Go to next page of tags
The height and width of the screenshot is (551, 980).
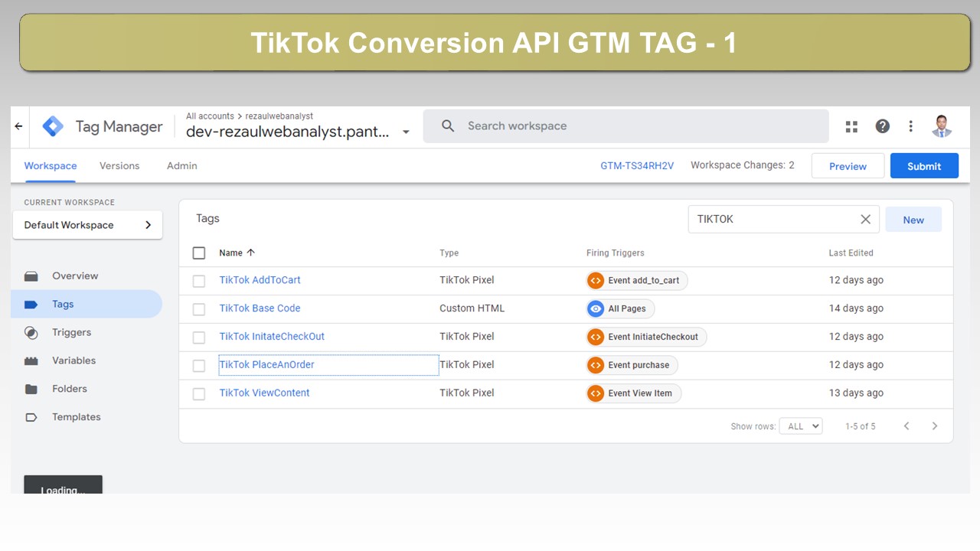coord(935,426)
